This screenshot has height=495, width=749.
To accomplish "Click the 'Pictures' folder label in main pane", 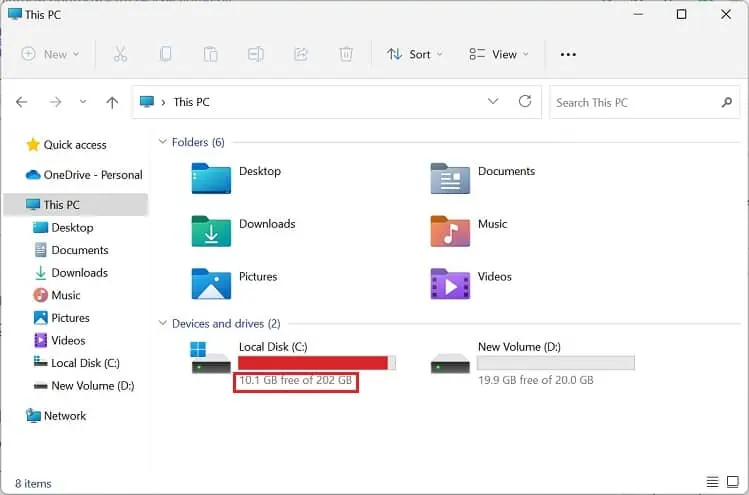I will point(258,276).
